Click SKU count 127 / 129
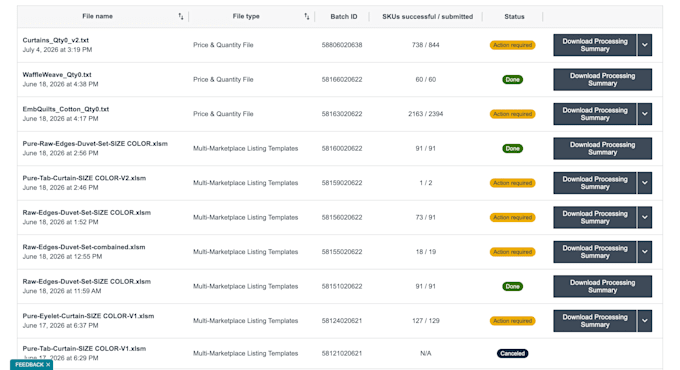The height and width of the screenshot is (370, 680). (425, 321)
